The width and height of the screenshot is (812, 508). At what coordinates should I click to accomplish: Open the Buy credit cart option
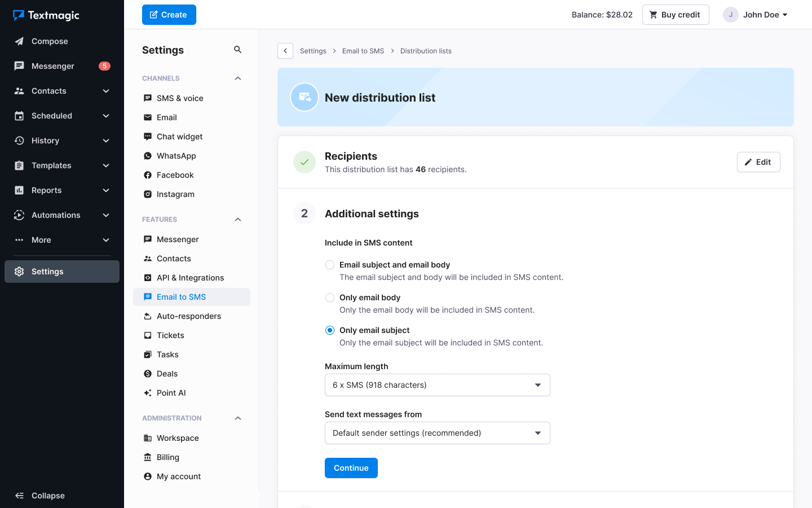(675, 14)
